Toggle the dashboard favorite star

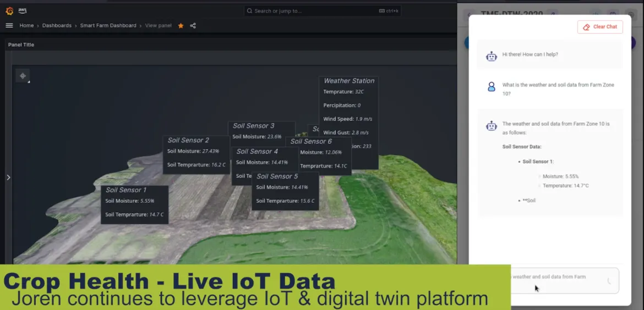pyautogui.click(x=181, y=25)
